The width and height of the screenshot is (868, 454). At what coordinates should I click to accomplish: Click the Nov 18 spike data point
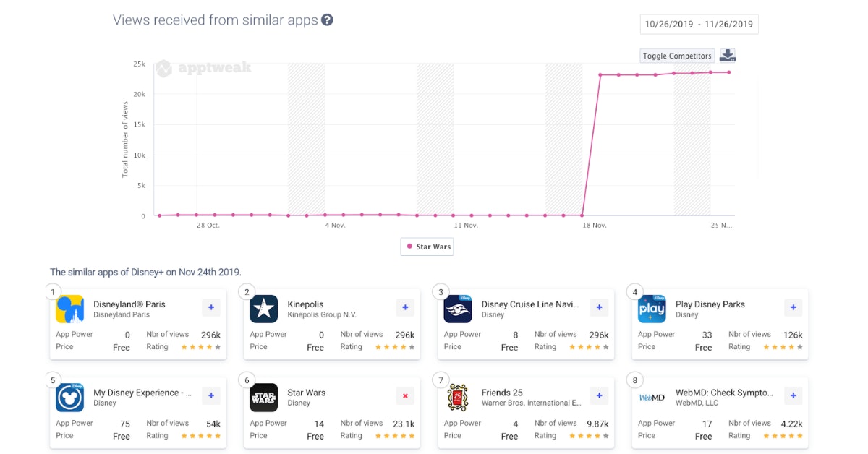tap(600, 74)
